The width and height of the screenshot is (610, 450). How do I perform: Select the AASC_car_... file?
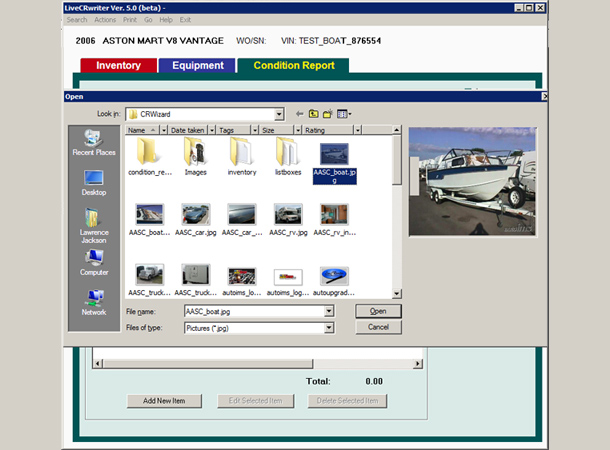(x=242, y=220)
